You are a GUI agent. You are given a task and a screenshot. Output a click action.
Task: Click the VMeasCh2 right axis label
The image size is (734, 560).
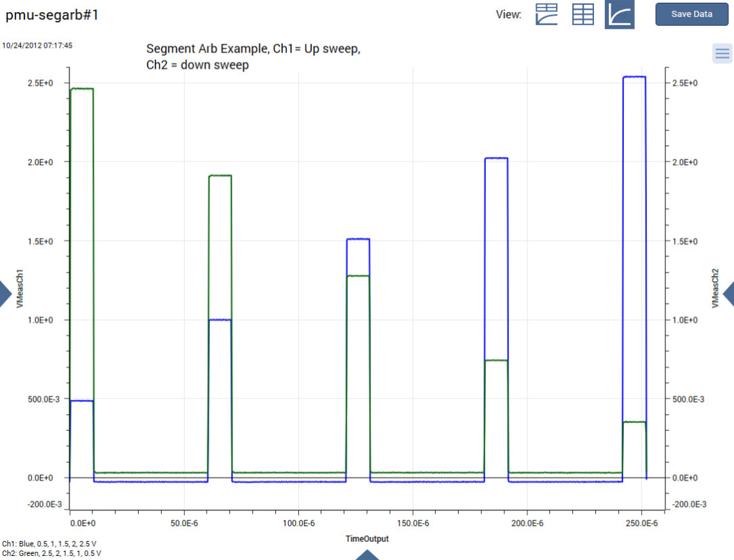coord(715,288)
